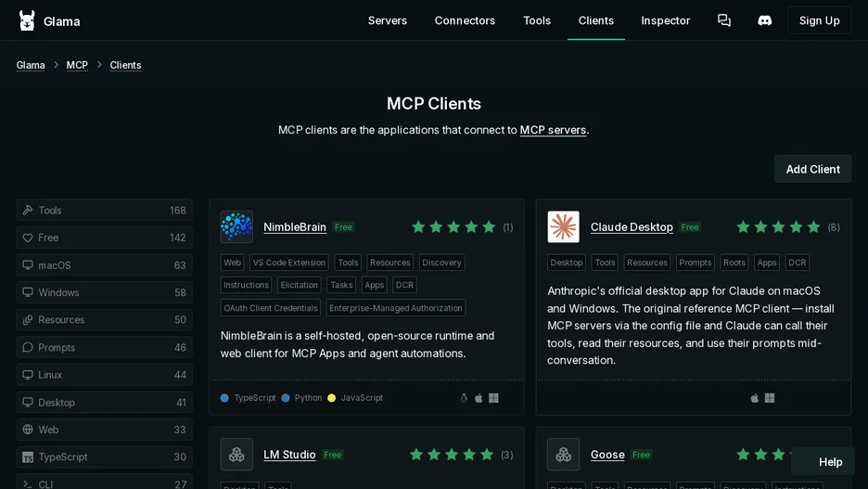Open the Goose client link
Image resolution: width=868 pixels, height=489 pixels.
pos(607,455)
